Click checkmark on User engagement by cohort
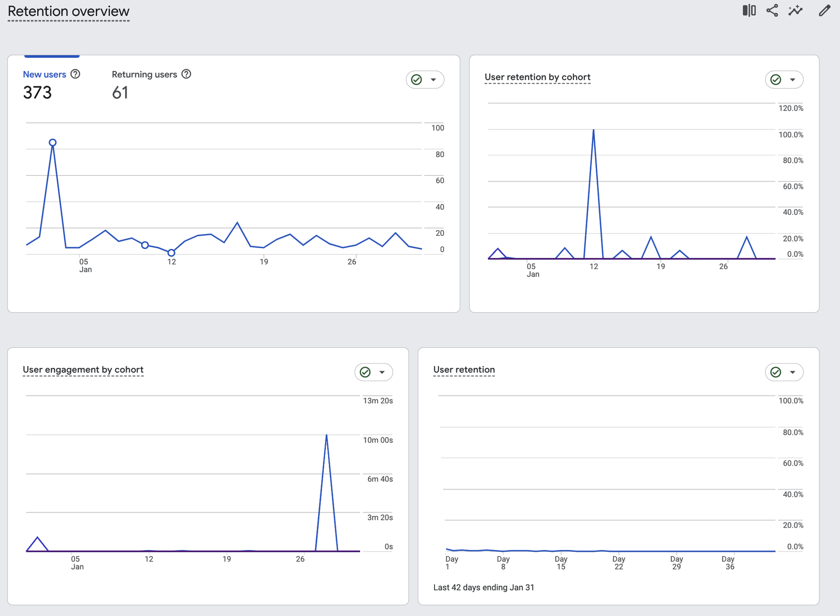The height and width of the screenshot is (616, 840). tap(365, 372)
